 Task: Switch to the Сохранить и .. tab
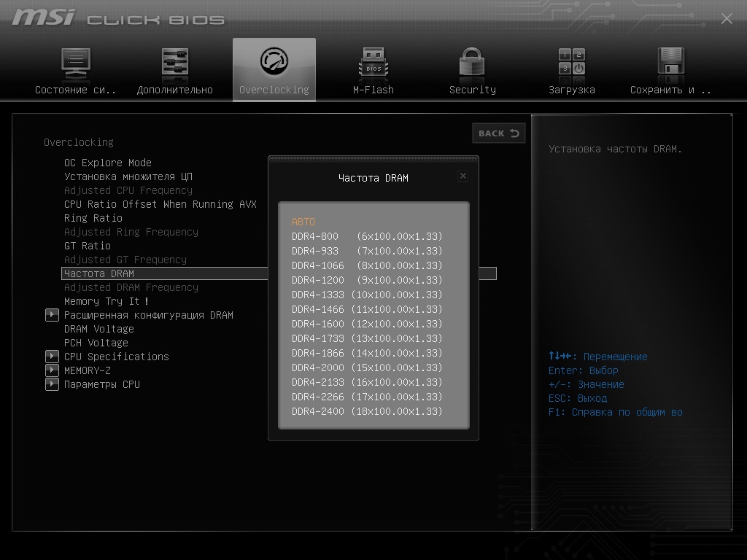[671, 90]
